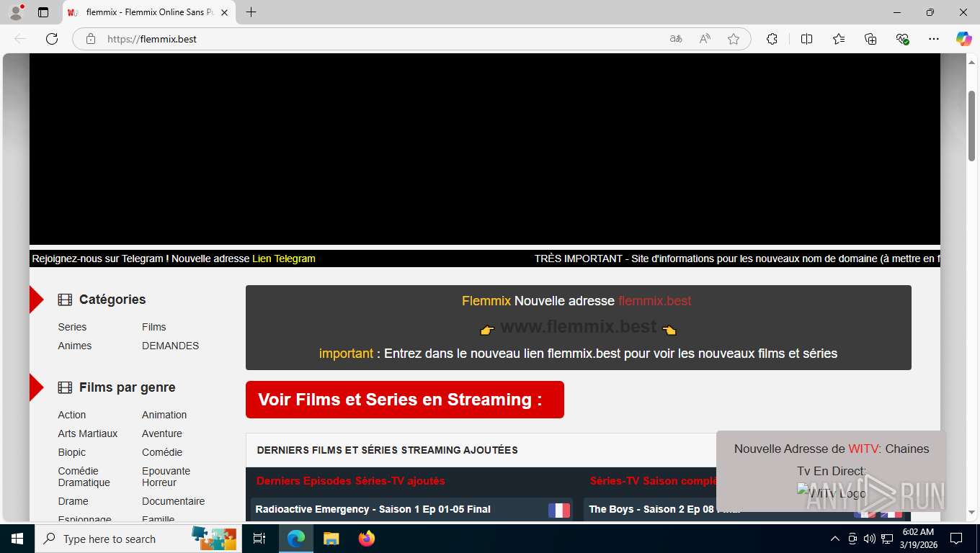Image resolution: width=980 pixels, height=553 pixels.
Task: Select the Drame genre
Action: (x=73, y=501)
